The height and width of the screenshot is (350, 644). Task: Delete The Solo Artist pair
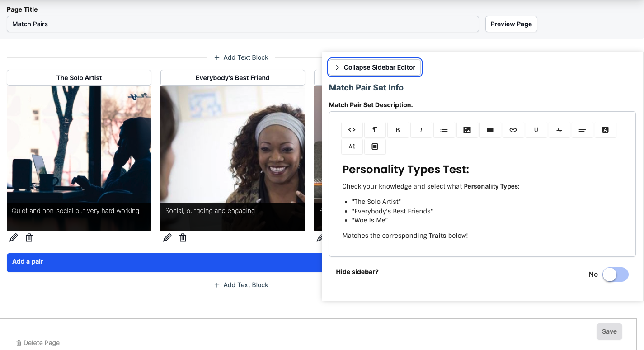click(29, 237)
